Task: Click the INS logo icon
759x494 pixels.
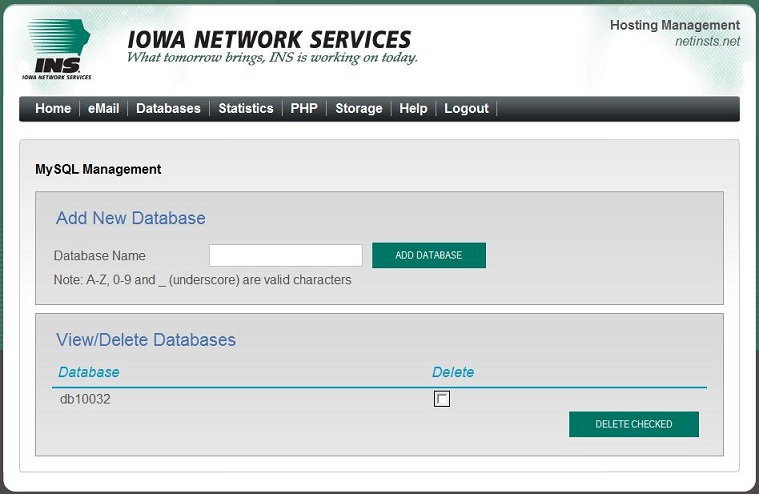Action: pyautogui.click(x=57, y=49)
